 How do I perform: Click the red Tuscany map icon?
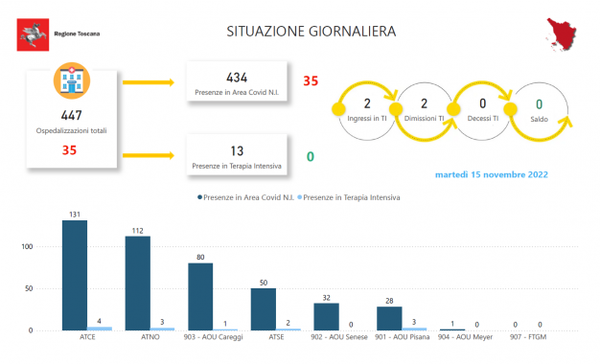[562, 34]
